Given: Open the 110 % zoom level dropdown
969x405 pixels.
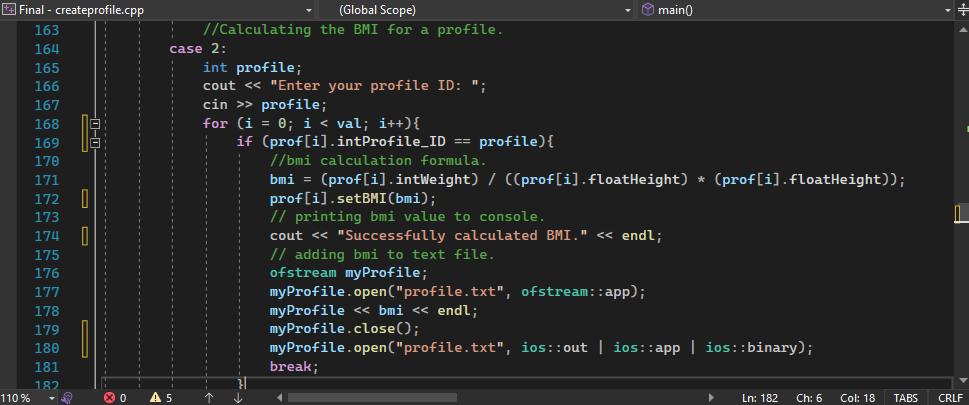Looking at the screenshot, I should (51, 398).
